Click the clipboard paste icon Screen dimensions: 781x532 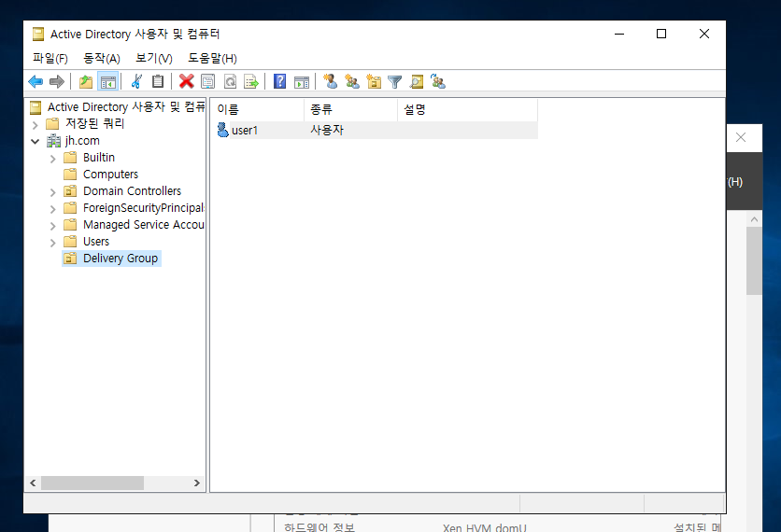point(158,81)
